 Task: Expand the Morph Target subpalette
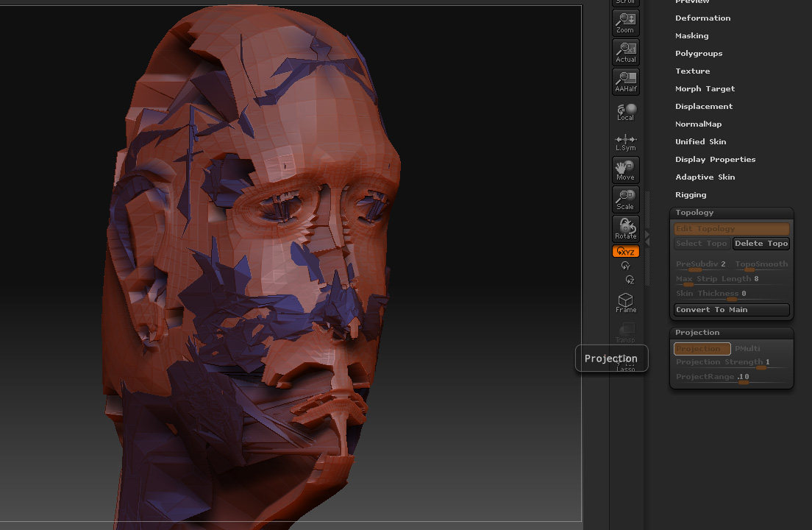pyautogui.click(x=705, y=88)
